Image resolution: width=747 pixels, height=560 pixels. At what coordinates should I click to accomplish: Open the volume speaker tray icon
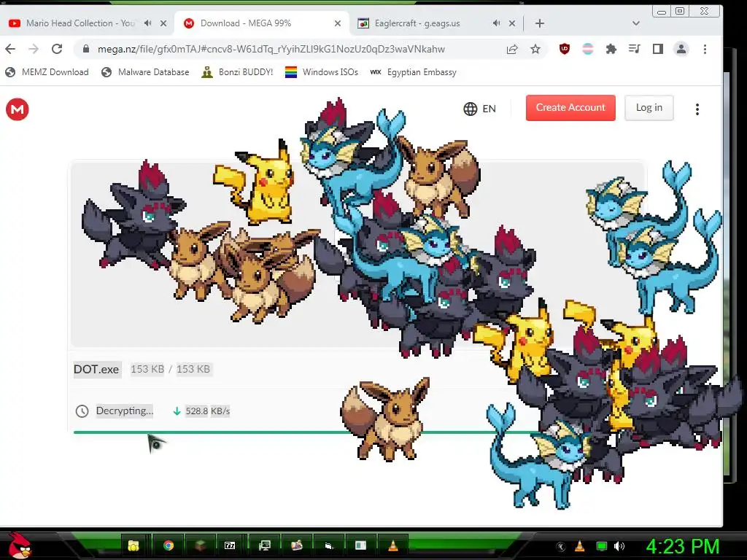619,546
